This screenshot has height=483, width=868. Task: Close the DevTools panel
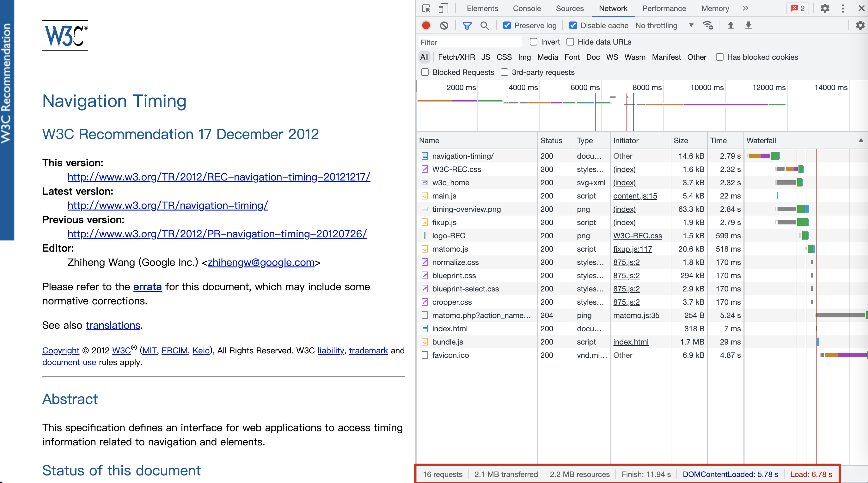(x=861, y=9)
